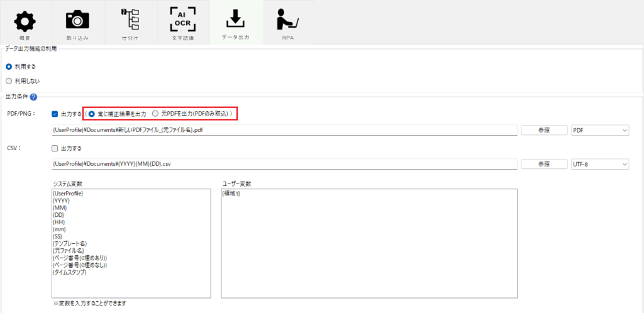
Task: Expand the UTF-8 encoding dropdown
Action: [599, 164]
